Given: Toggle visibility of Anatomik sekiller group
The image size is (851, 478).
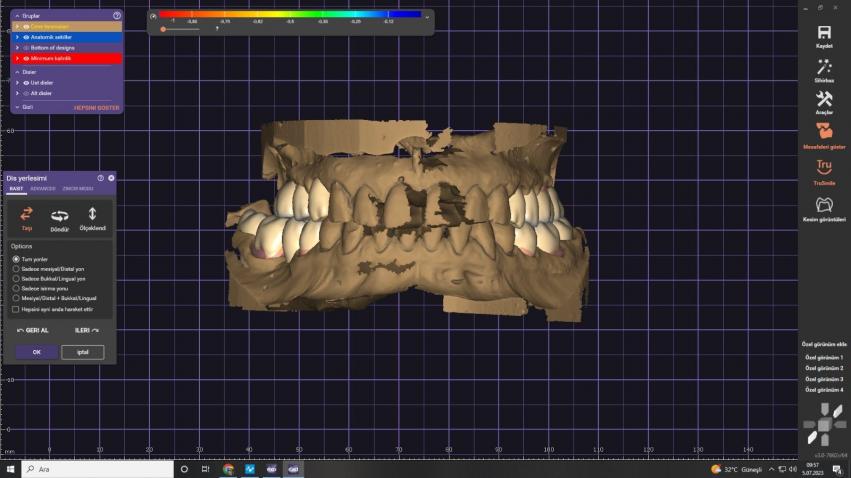Looking at the screenshot, I should [x=25, y=37].
